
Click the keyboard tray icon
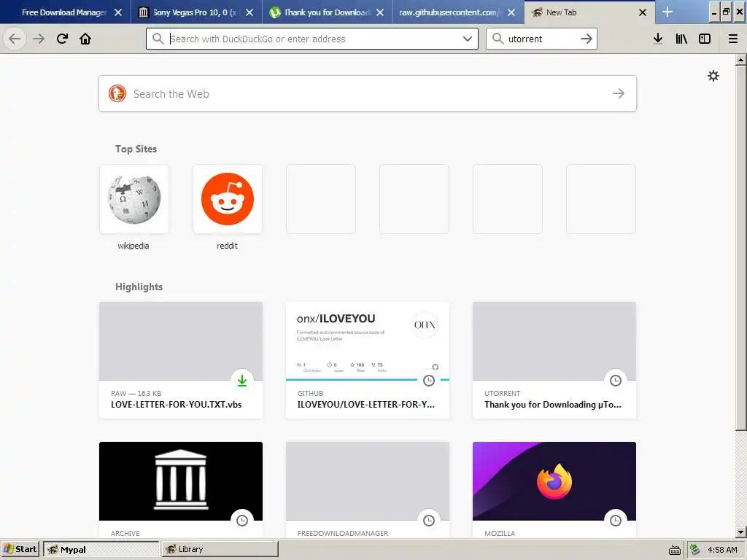coord(675,550)
